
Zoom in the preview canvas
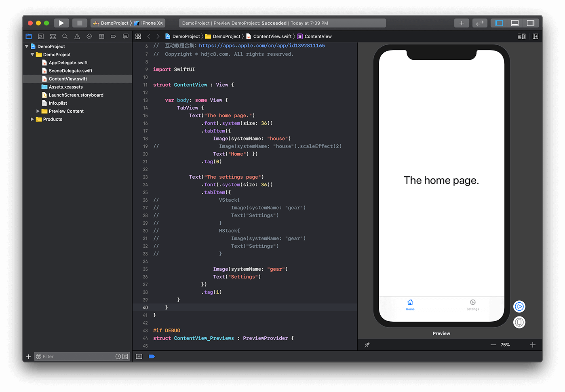533,345
